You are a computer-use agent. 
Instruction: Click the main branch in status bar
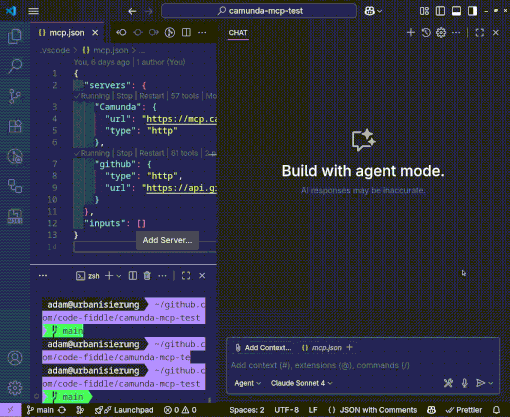click(40, 410)
